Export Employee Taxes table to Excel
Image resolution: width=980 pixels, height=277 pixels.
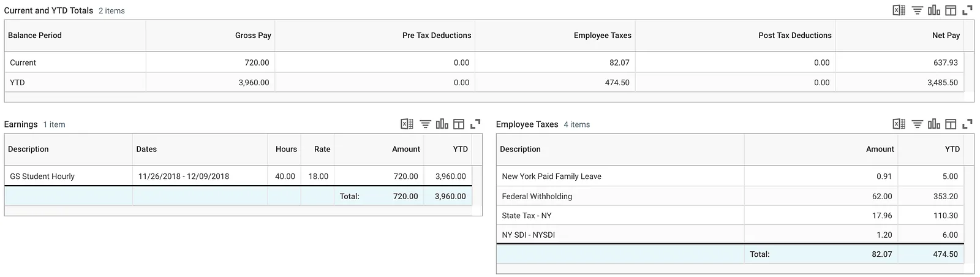click(899, 124)
